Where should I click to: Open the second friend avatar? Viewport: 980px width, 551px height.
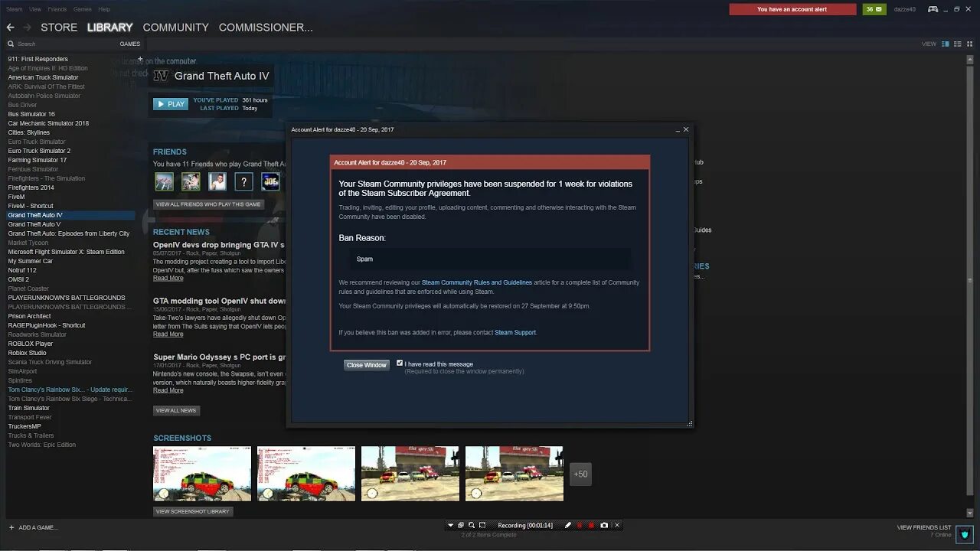pyautogui.click(x=191, y=181)
